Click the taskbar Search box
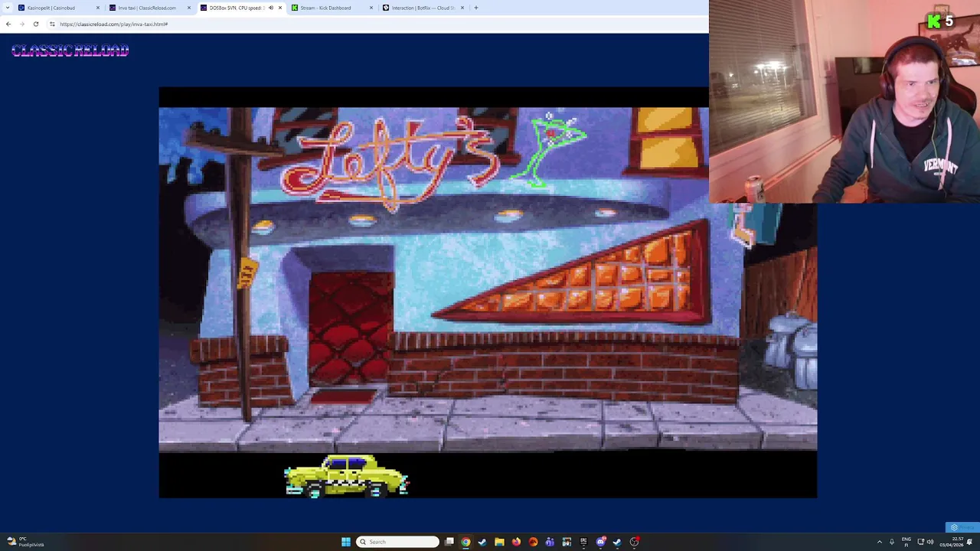The height and width of the screenshot is (551, 980). tap(398, 542)
